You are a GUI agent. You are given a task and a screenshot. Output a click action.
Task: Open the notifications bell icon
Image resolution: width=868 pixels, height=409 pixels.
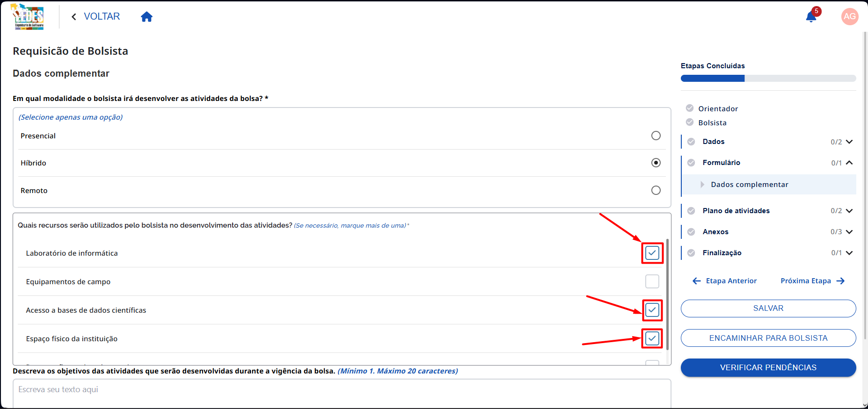coord(811,17)
